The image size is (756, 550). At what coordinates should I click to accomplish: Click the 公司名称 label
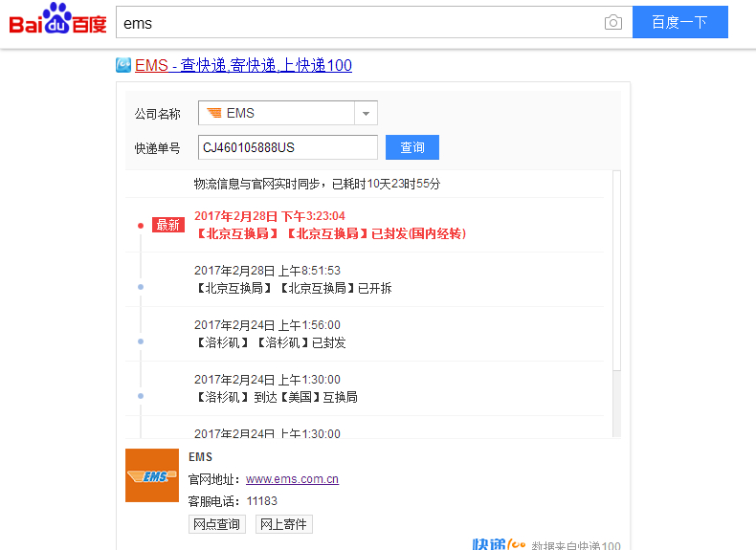[157, 114]
